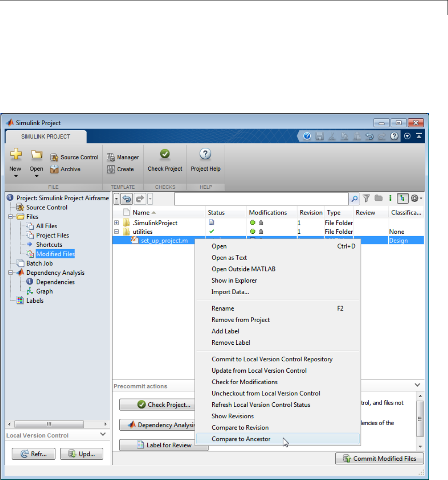Image resolution: width=448 pixels, height=480 pixels.
Task: Click the three green dots icon
Action: [x=390, y=198]
